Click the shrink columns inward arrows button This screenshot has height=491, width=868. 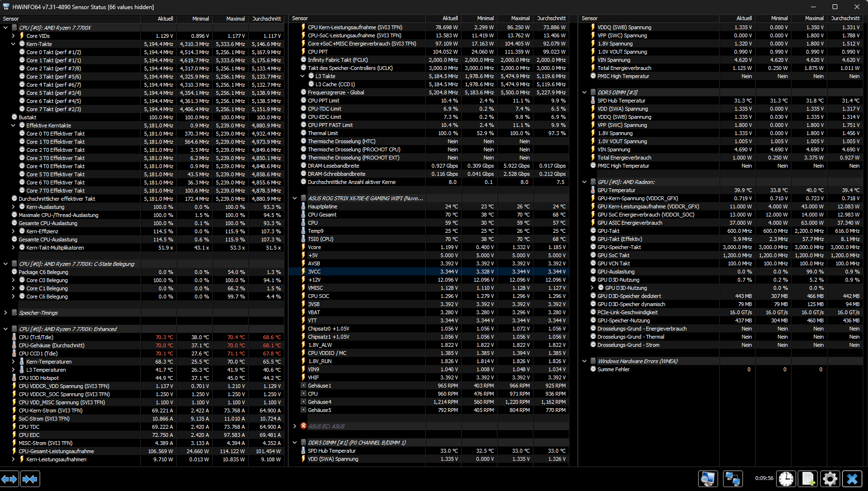pos(30,479)
